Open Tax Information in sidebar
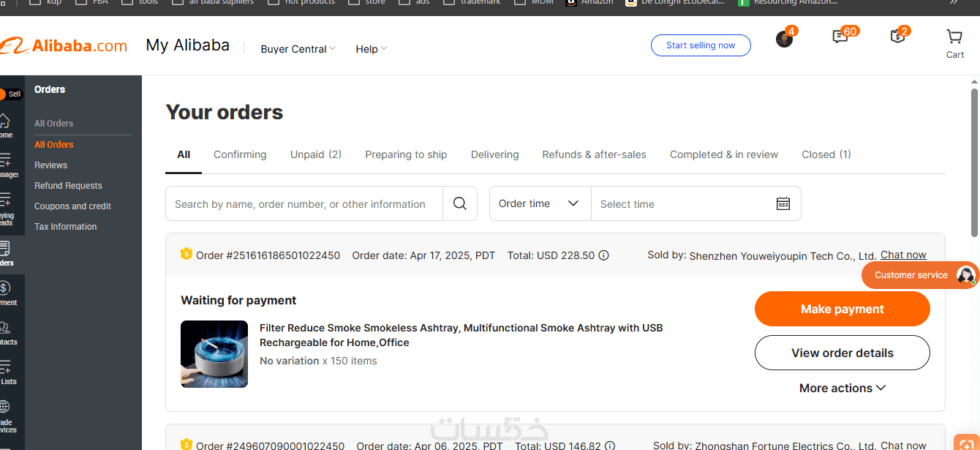980x450 pixels. click(65, 226)
